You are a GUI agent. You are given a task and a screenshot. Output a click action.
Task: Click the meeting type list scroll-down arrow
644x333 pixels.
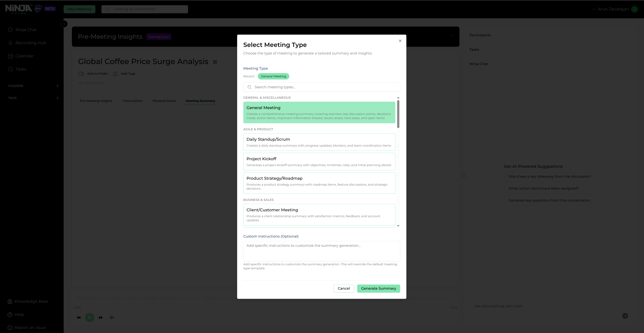click(398, 226)
